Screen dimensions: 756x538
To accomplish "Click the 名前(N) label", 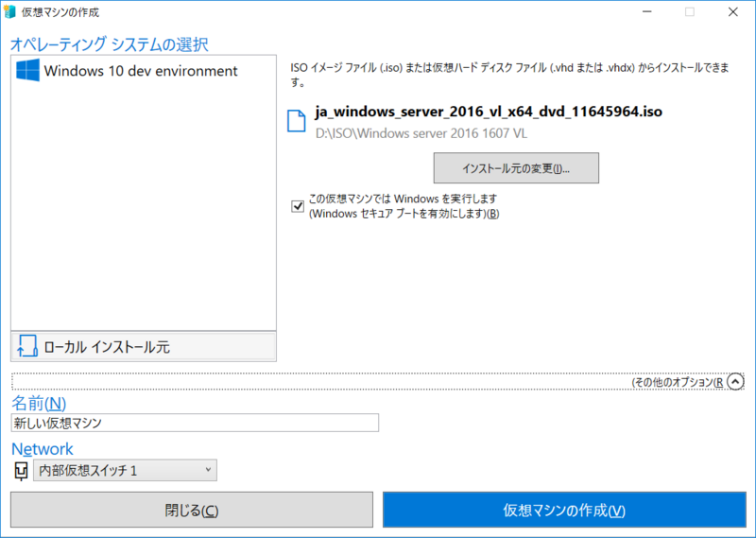I will 39,403.
